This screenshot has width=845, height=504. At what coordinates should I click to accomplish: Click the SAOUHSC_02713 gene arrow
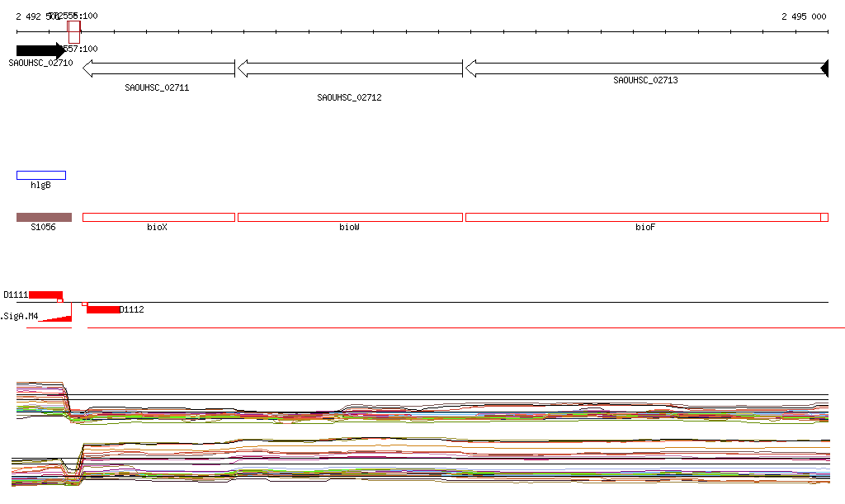646,68
